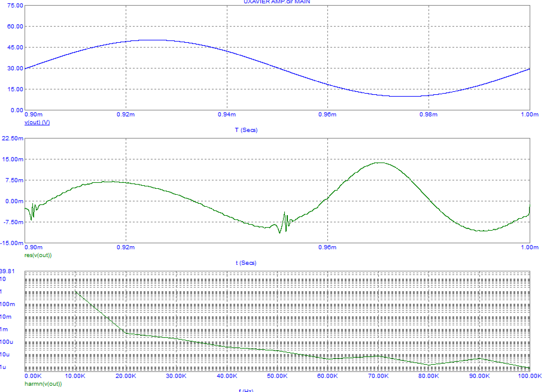Click the '50.00K' frequency label
The height and width of the screenshot is (392, 544).
pos(277,376)
